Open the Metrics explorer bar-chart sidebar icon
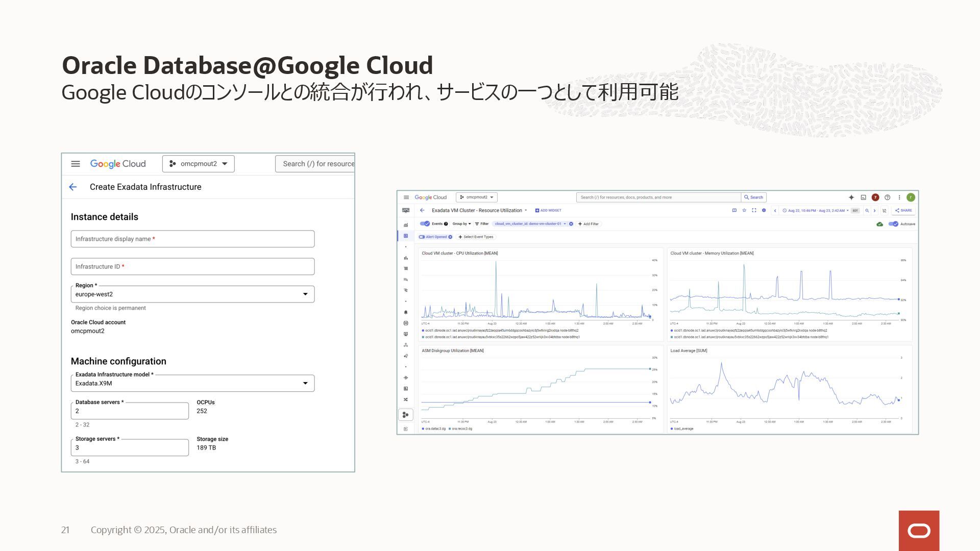Image resolution: width=980 pixels, height=551 pixels. [x=406, y=258]
